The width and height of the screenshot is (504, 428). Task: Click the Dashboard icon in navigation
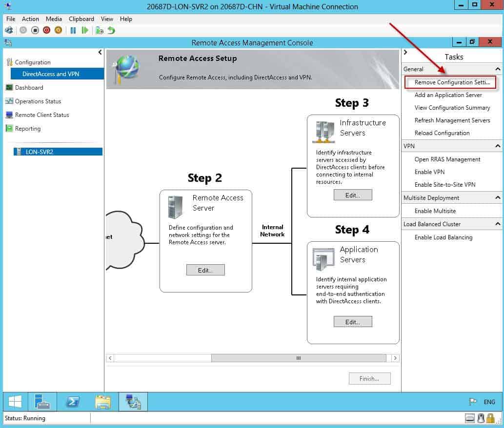click(9, 88)
